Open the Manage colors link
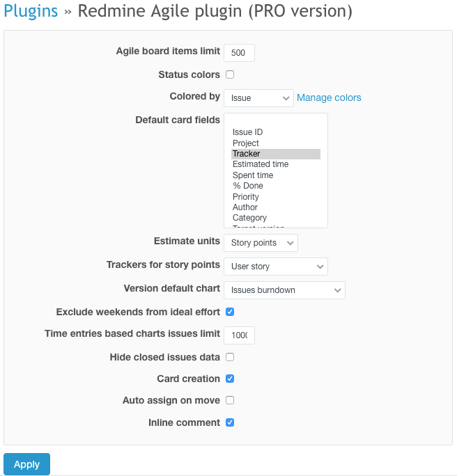Screen dimensions: 457x476 (329, 98)
